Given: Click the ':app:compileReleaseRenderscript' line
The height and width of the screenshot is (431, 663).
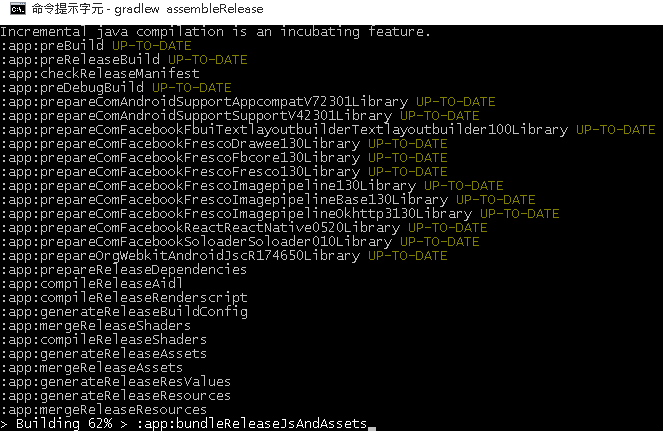Looking at the screenshot, I should [124, 298].
